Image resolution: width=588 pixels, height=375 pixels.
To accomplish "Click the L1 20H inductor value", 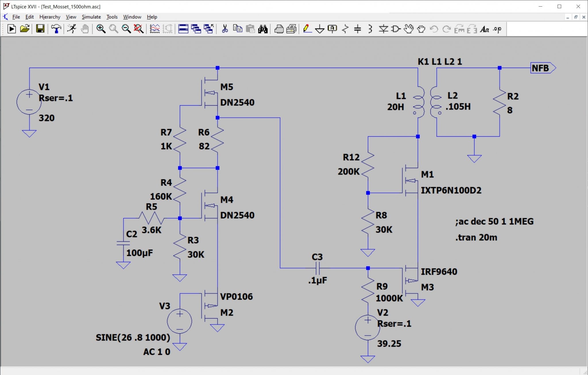I will pyautogui.click(x=396, y=107).
